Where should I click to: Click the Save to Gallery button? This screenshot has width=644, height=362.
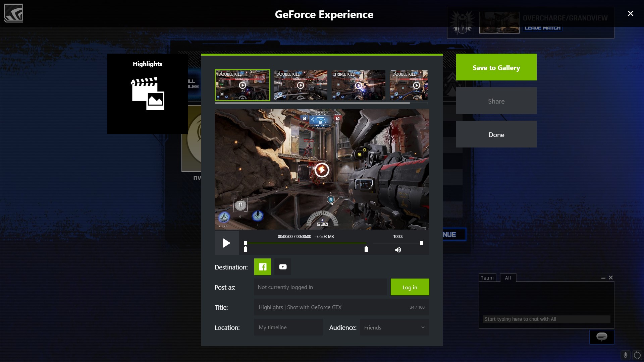(x=496, y=67)
